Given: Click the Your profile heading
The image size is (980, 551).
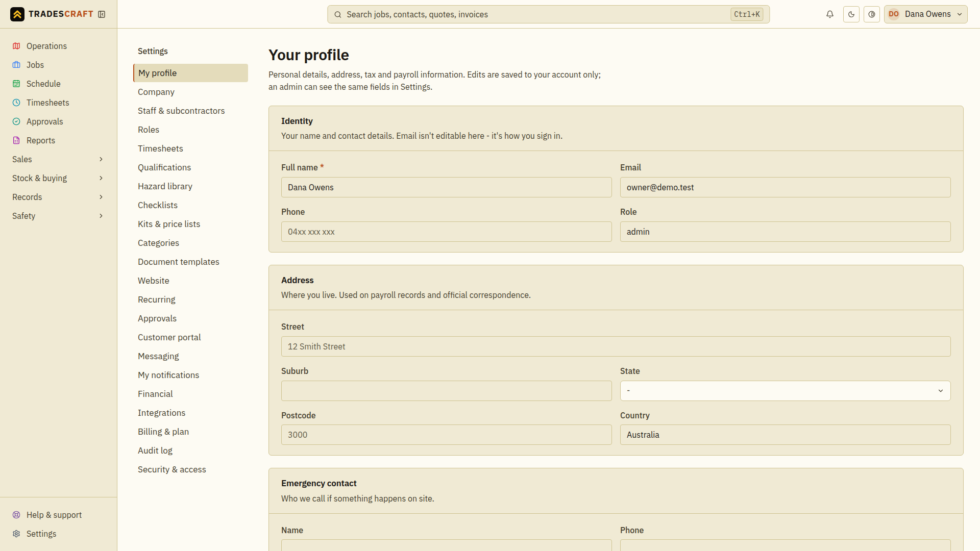Looking at the screenshot, I should click(309, 55).
